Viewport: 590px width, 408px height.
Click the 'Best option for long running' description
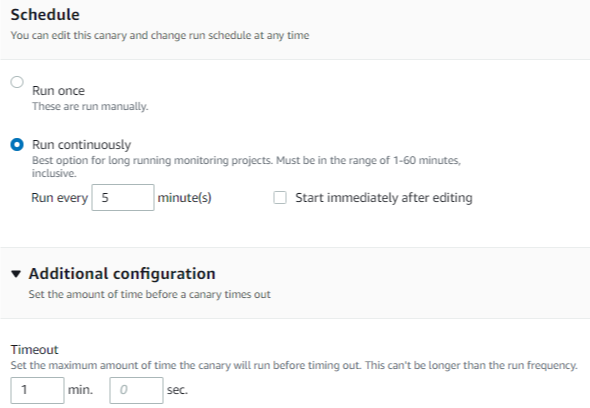pos(246,167)
